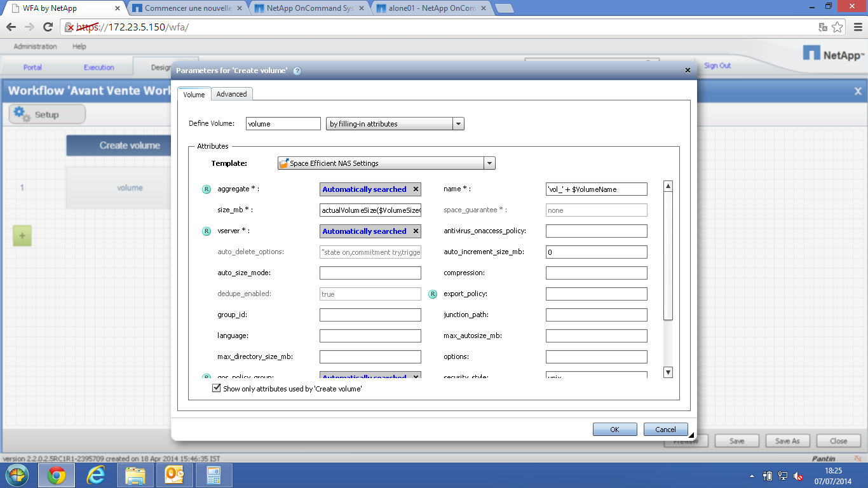The width and height of the screenshot is (868, 488).
Task: Click the Define Volume name field
Action: point(283,124)
